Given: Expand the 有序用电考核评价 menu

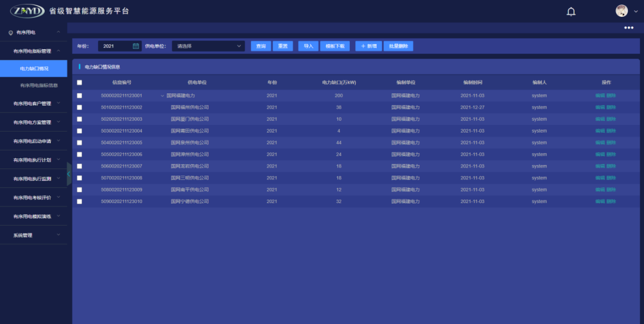Looking at the screenshot, I should (x=58, y=198).
